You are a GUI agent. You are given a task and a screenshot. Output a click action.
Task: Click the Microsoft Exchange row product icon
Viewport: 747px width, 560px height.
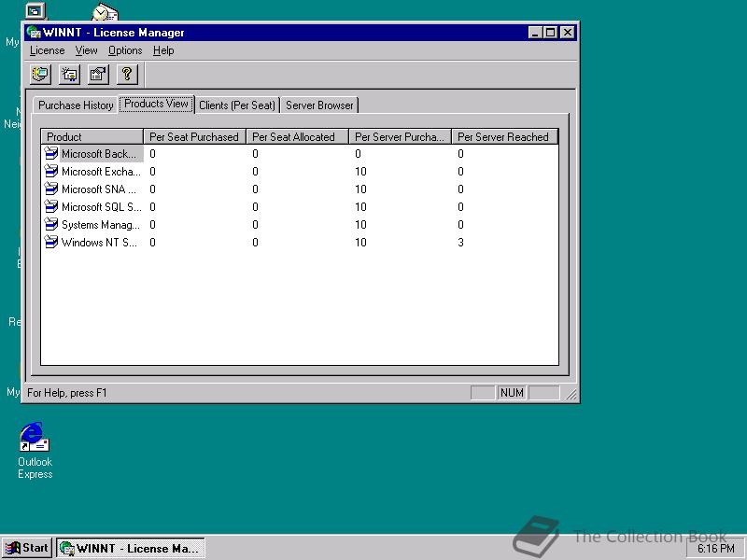pyautogui.click(x=51, y=171)
